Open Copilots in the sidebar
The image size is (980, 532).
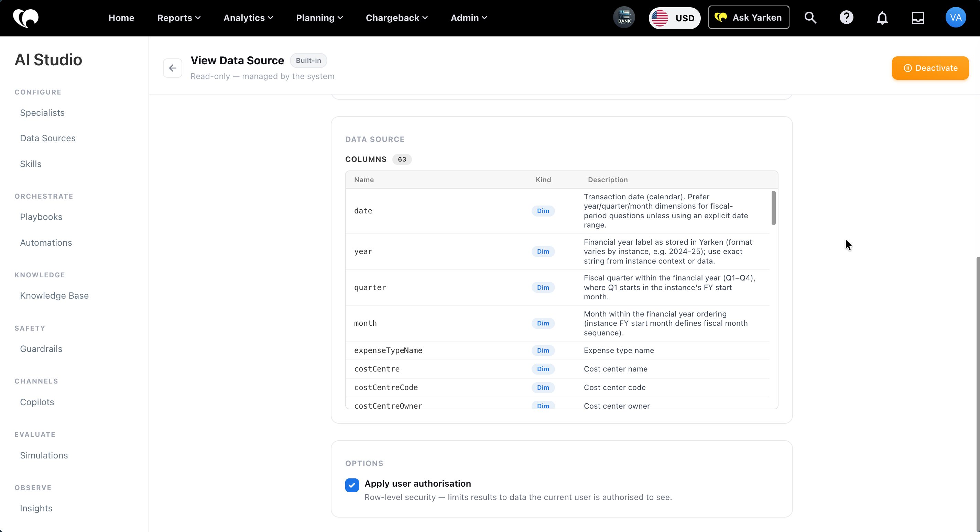(x=37, y=402)
